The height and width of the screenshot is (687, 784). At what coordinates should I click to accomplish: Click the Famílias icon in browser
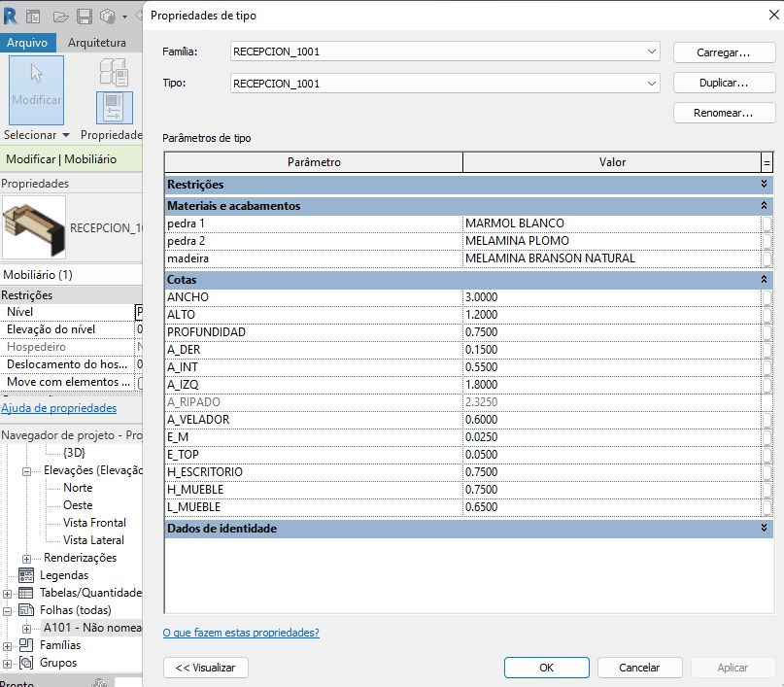(x=26, y=645)
